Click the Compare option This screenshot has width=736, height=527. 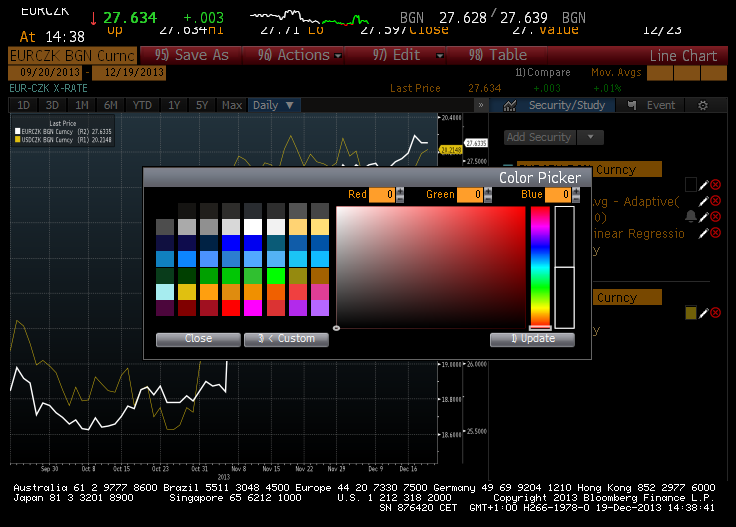pyautogui.click(x=543, y=72)
